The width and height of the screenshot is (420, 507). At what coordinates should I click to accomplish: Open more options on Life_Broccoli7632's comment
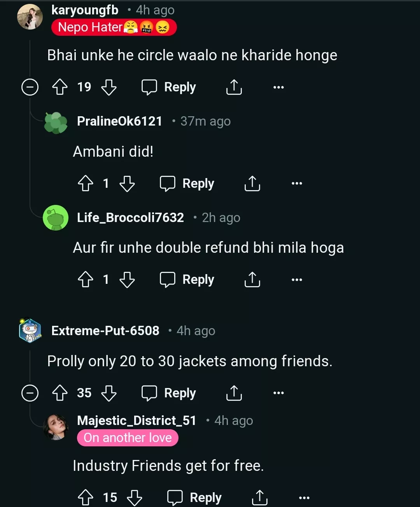(x=297, y=280)
